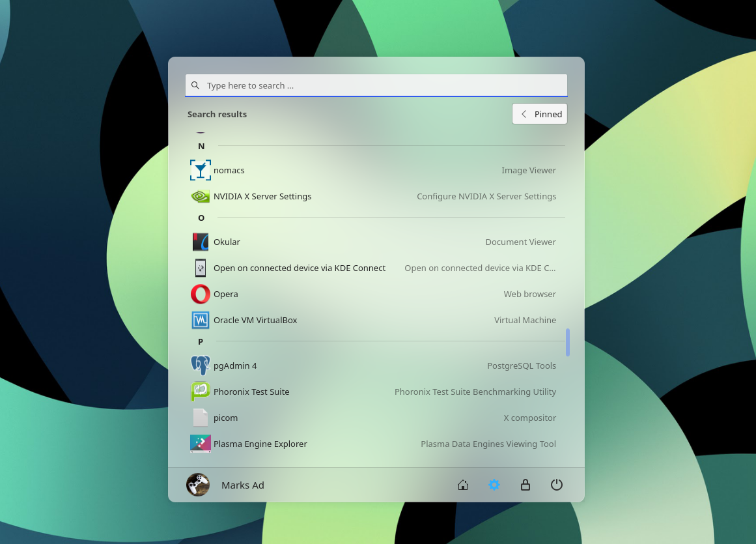Viewport: 756px width, 544px height.
Task: Click the 'PostgreSQL Tools' description text
Action: 522,365
